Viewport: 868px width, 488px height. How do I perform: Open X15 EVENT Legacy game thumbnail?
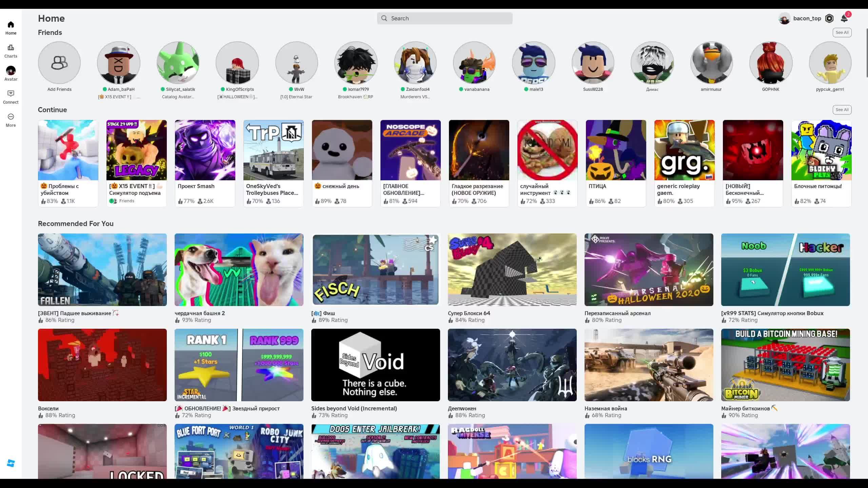tap(137, 150)
